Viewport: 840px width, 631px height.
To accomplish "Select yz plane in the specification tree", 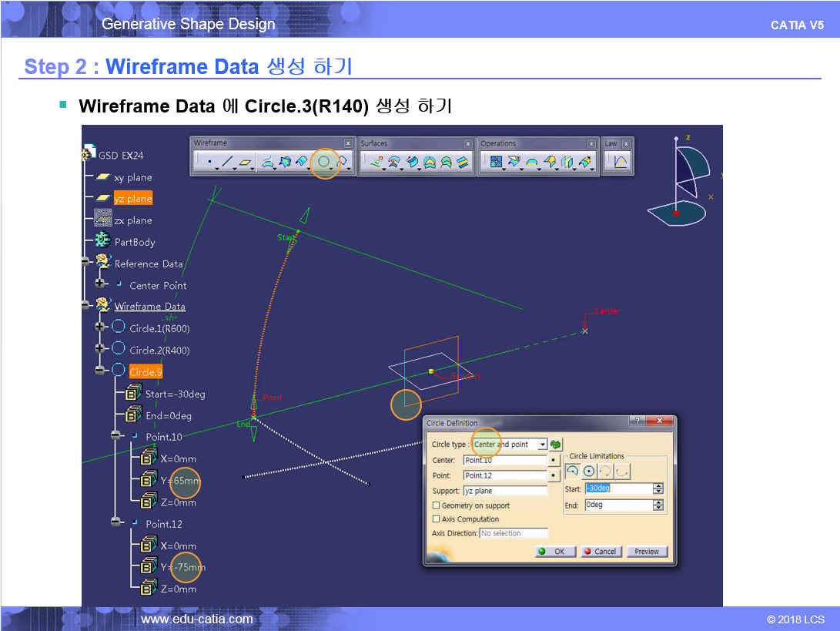I will (132, 199).
